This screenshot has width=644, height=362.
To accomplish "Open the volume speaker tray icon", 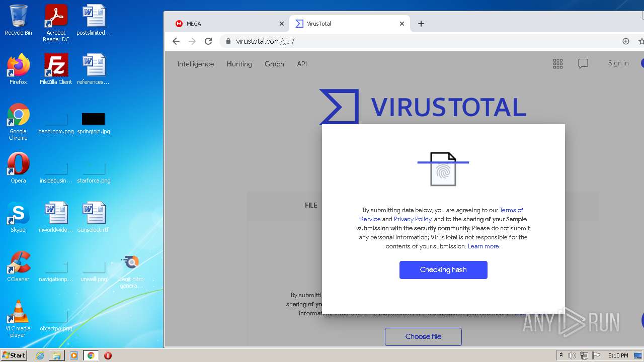I will 572,355.
